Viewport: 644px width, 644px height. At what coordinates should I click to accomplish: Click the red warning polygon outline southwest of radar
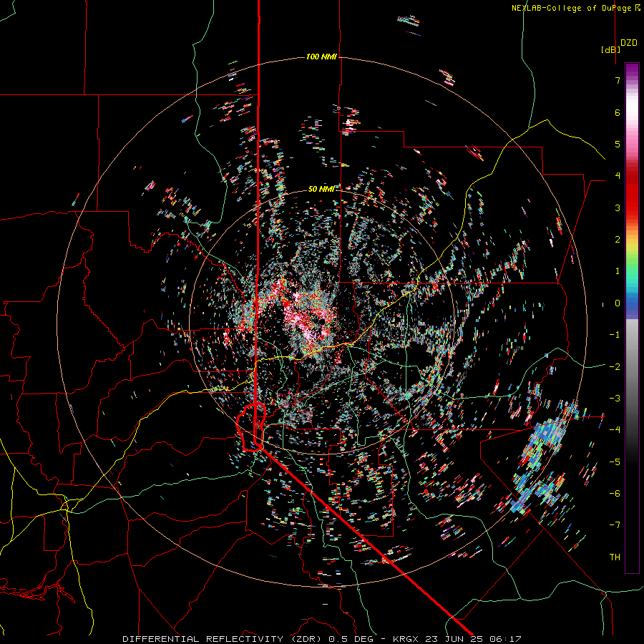(251, 427)
